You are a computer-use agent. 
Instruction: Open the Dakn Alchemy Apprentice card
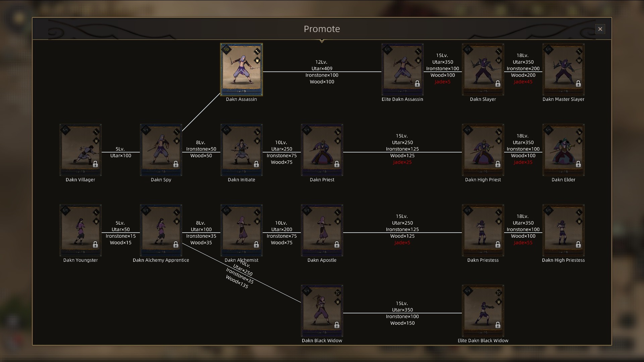point(161,230)
